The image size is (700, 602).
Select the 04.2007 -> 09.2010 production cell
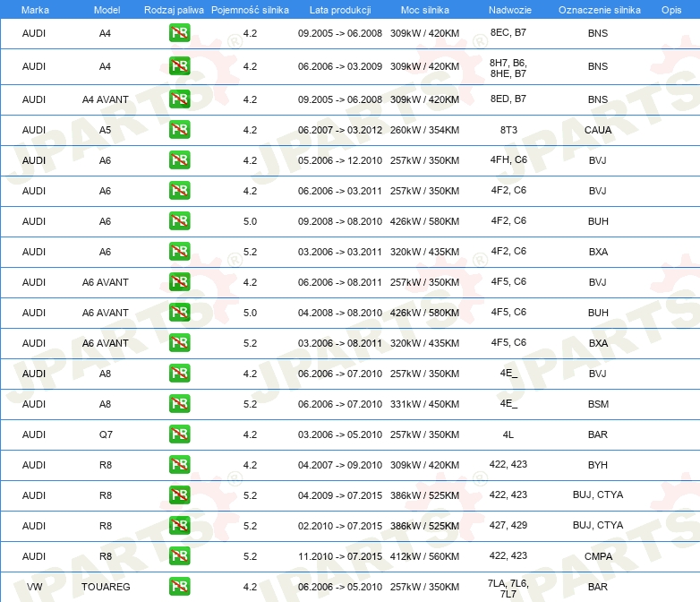pyautogui.click(x=340, y=465)
